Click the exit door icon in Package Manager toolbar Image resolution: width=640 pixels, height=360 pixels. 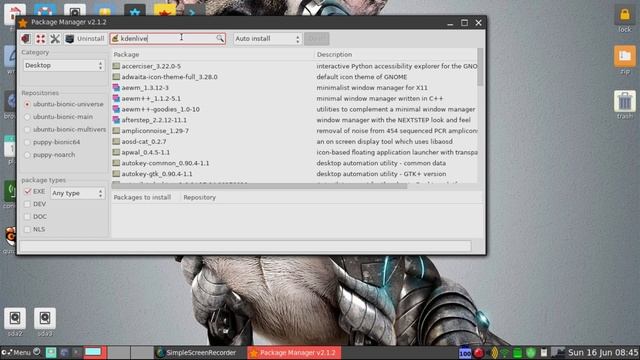pos(26,39)
